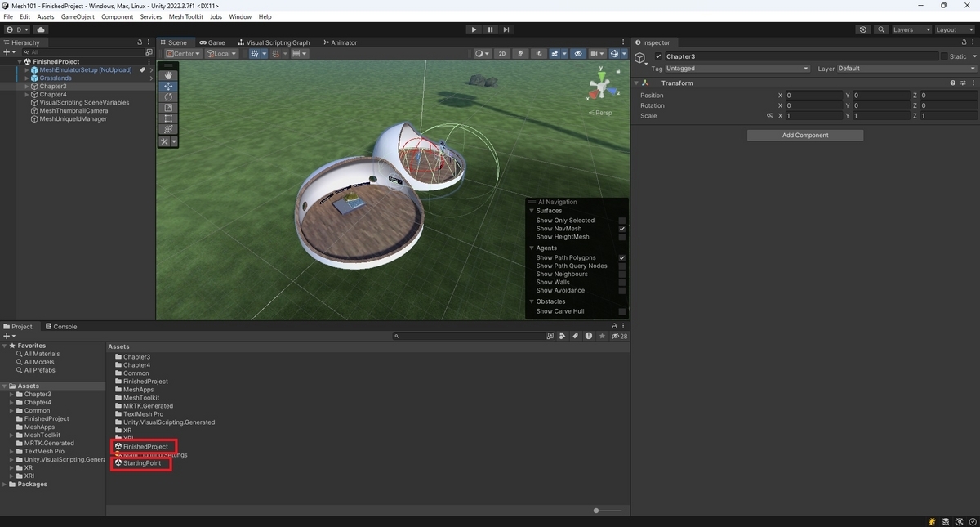Toggle constrained proportions for Scale
Image resolution: width=980 pixels, height=527 pixels.
coord(770,116)
